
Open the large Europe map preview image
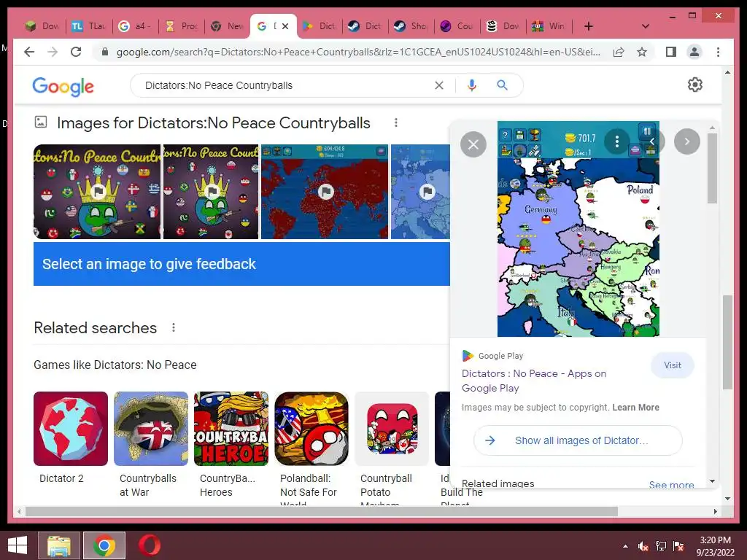click(x=578, y=228)
